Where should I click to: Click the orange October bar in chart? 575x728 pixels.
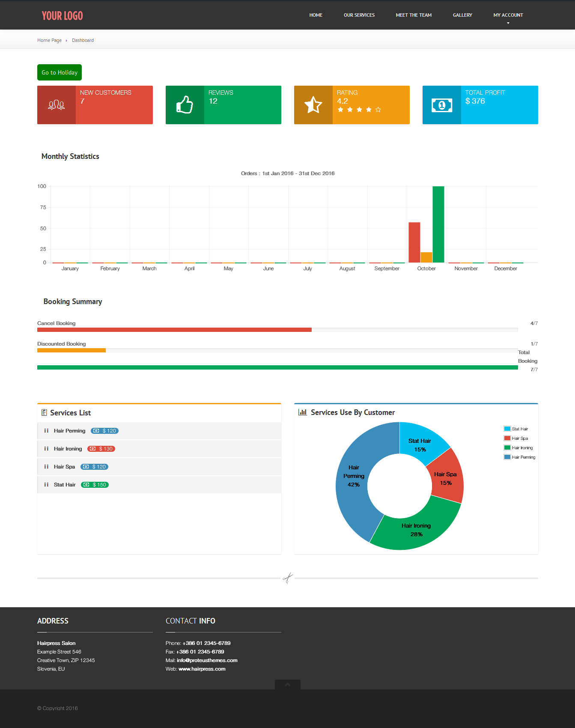click(x=426, y=257)
